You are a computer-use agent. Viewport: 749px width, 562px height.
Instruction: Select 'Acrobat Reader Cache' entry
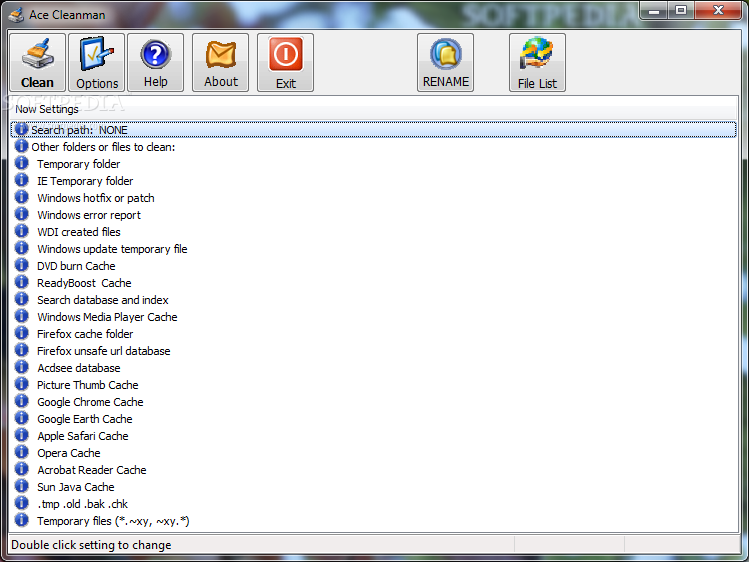[x=92, y=470]
